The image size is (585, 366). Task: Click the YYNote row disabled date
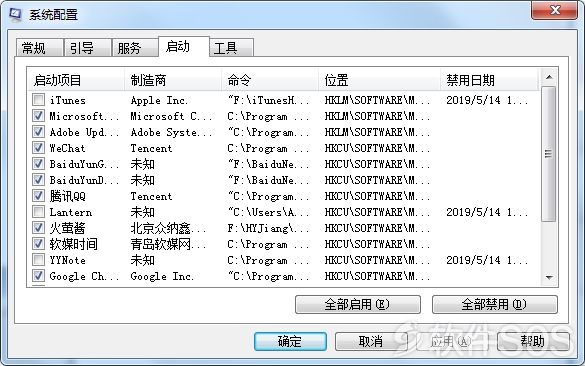tap(487, 260)
